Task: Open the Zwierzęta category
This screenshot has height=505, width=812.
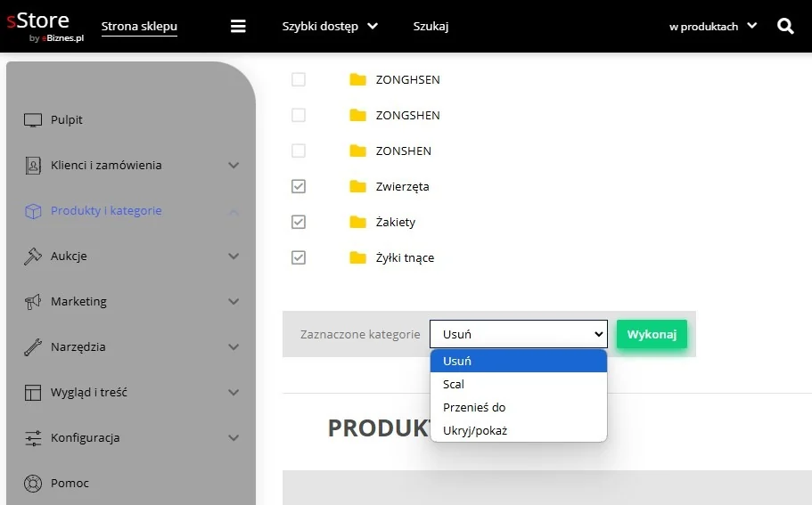Action: tap(402, 187)
